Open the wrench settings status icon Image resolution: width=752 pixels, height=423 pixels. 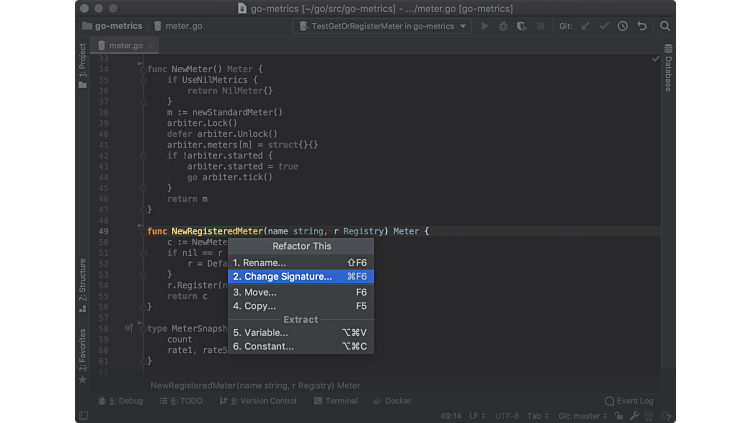point(634,416)
